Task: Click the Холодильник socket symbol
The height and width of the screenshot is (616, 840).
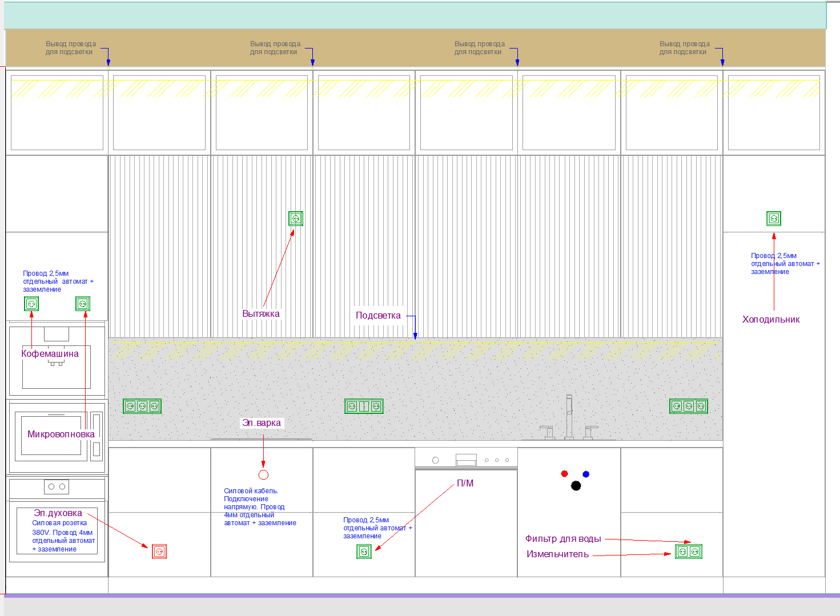Action: click(774, 219)
